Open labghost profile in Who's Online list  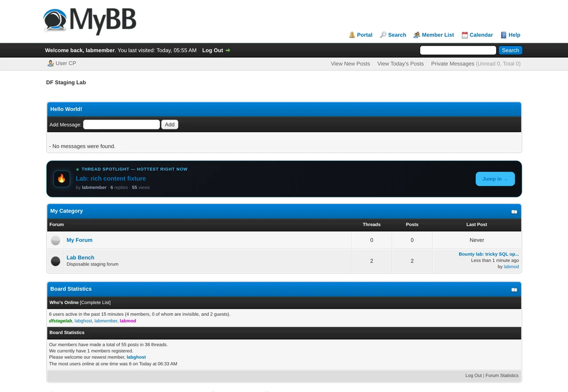click(83, 321)
